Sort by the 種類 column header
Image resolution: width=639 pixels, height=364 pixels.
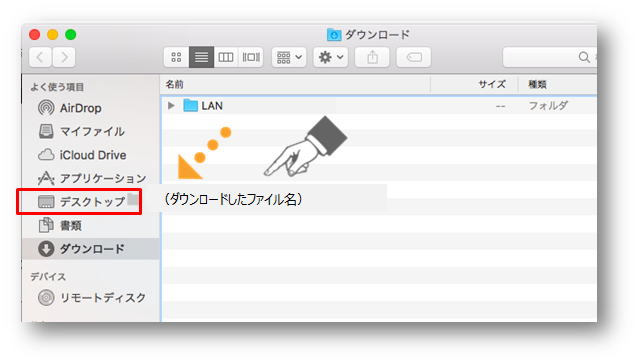557,84
